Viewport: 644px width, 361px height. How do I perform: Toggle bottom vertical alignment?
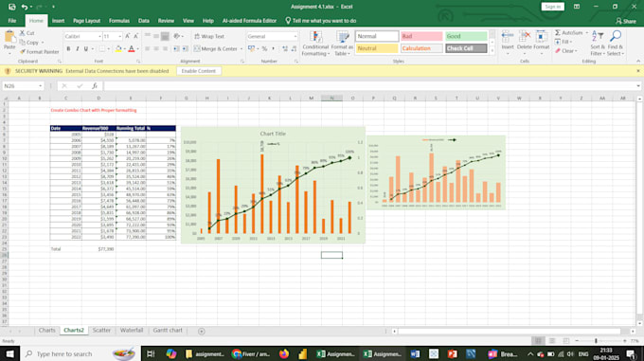point(165,36)
